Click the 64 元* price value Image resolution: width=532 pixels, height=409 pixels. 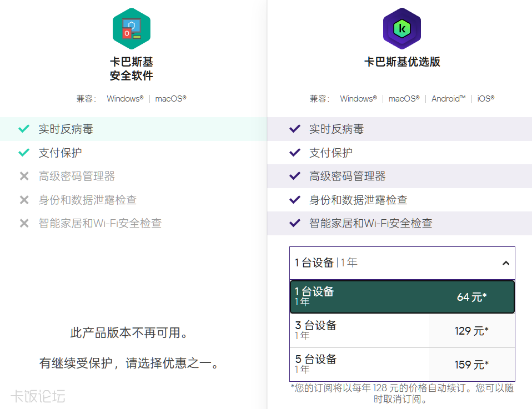pyautogui.click(x=471, y=297)
